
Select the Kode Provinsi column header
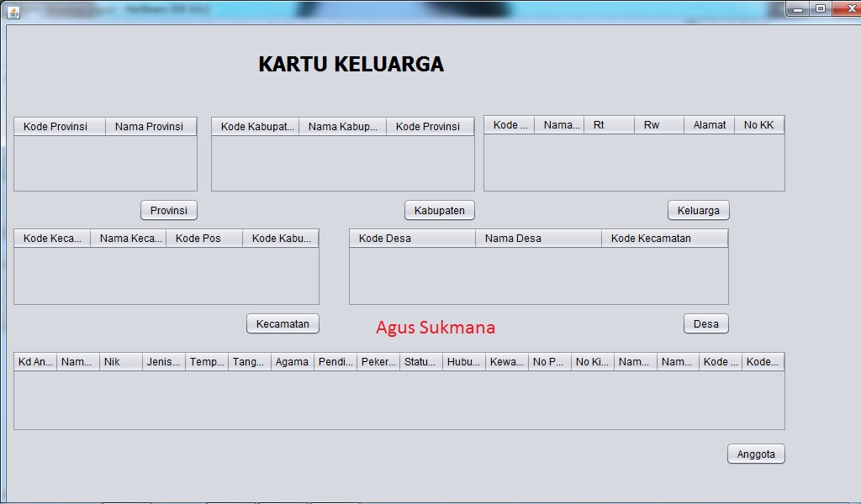(x=59, y=124)
